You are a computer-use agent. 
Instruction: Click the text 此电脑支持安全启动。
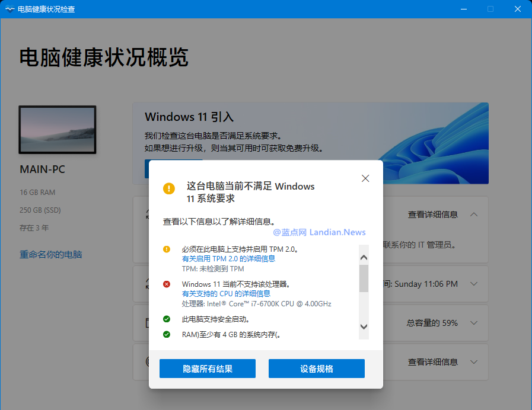[216, 319]
